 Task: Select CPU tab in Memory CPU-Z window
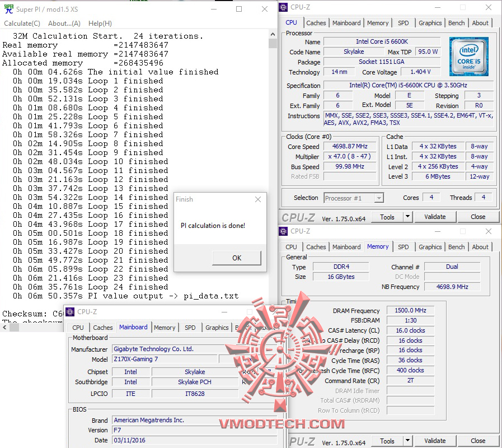(x=291, y=247)
